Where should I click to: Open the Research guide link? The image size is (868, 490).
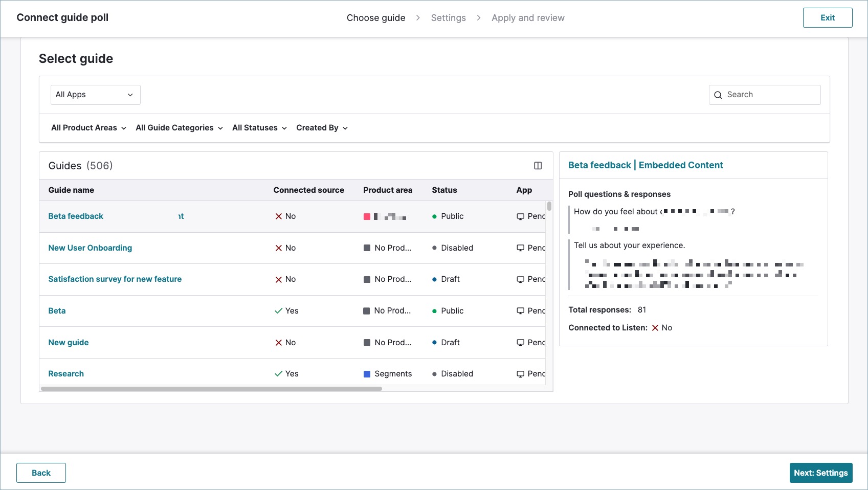tap(66, 374)
